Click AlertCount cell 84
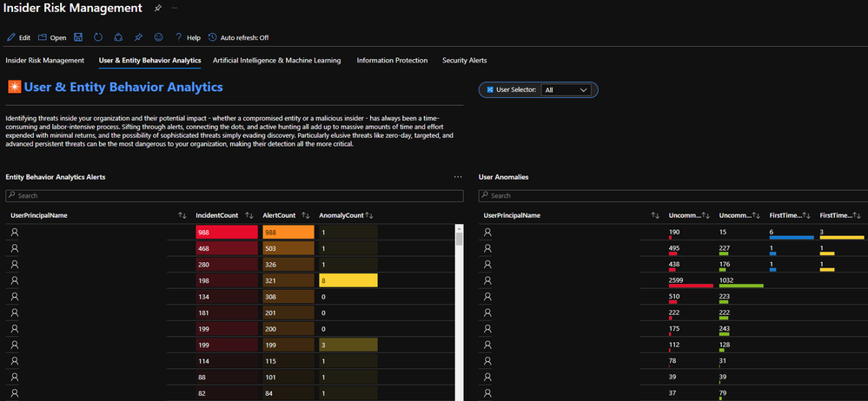Image resolution: width=868 pixels, height=401 pixels. (x=288, y=393)
